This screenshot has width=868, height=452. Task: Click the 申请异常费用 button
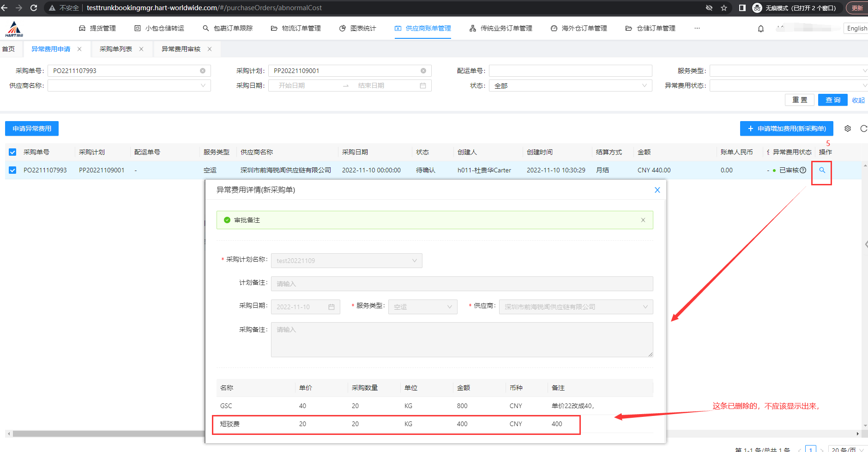point(32,128)
